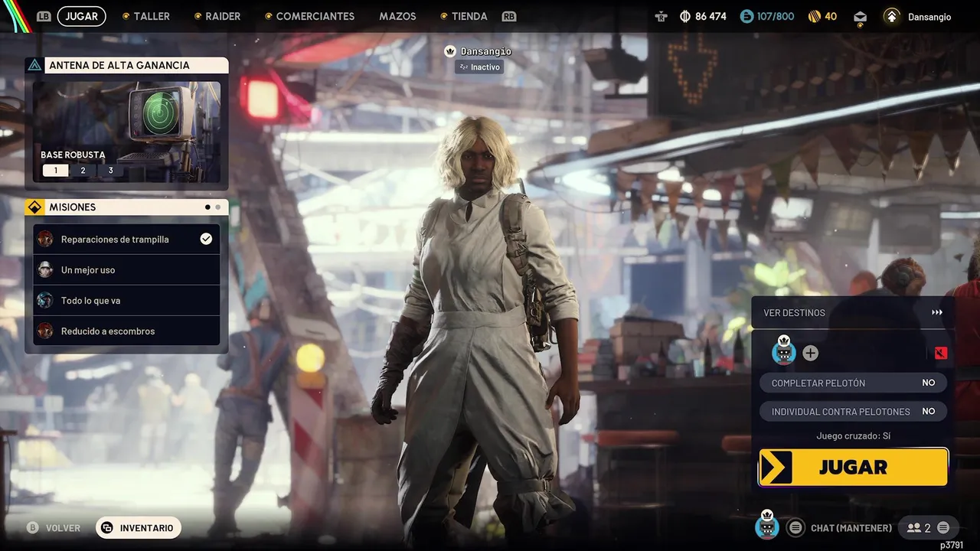Open mission Todo lo que va

[127, 300]
